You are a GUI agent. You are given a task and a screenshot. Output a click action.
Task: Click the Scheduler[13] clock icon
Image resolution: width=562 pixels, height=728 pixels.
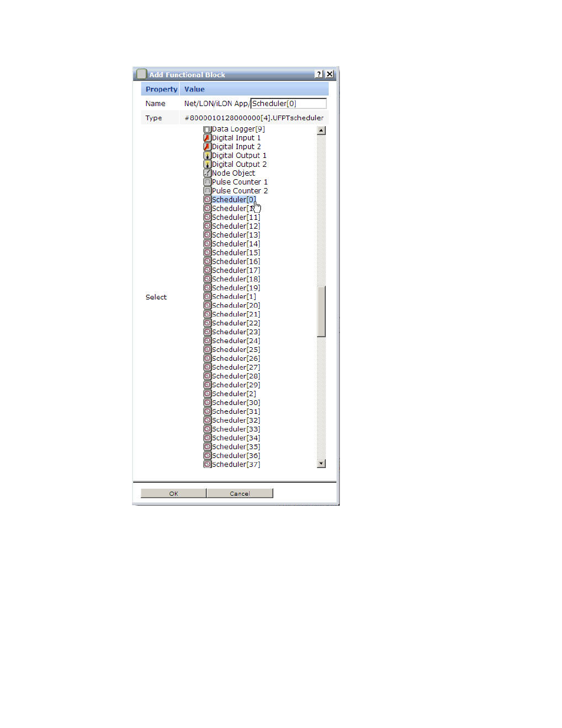(207, 235)
